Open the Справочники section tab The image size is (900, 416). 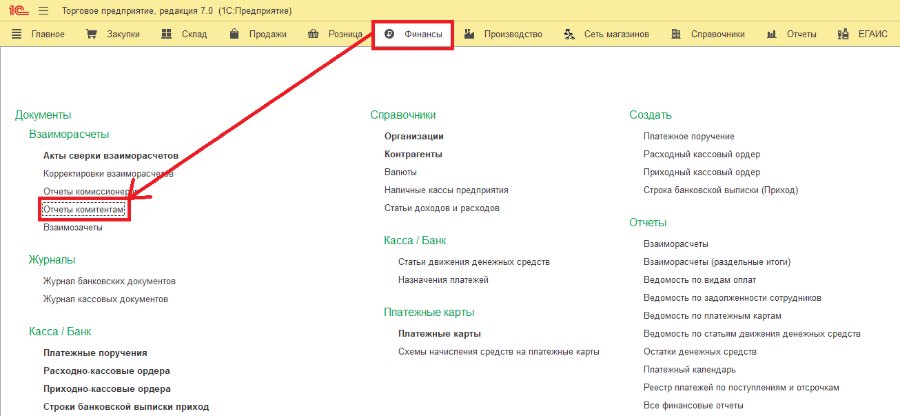pyautogui.click(x=717, y=34)
